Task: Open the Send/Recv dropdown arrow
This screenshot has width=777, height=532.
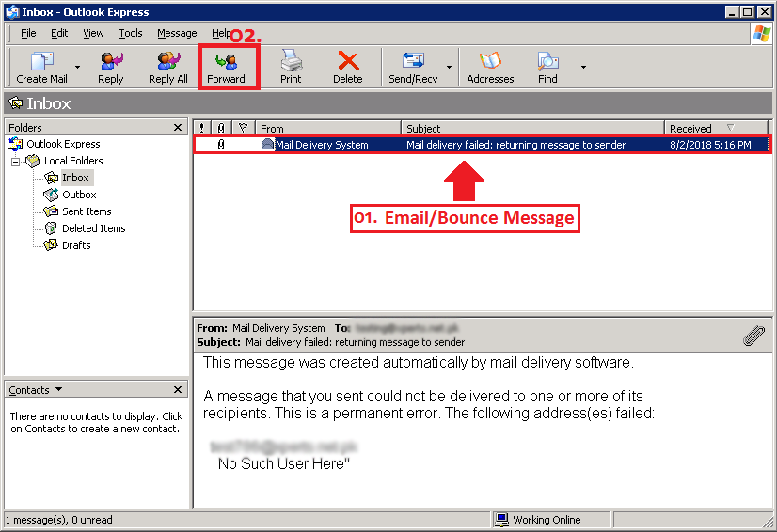Action: 449,67
